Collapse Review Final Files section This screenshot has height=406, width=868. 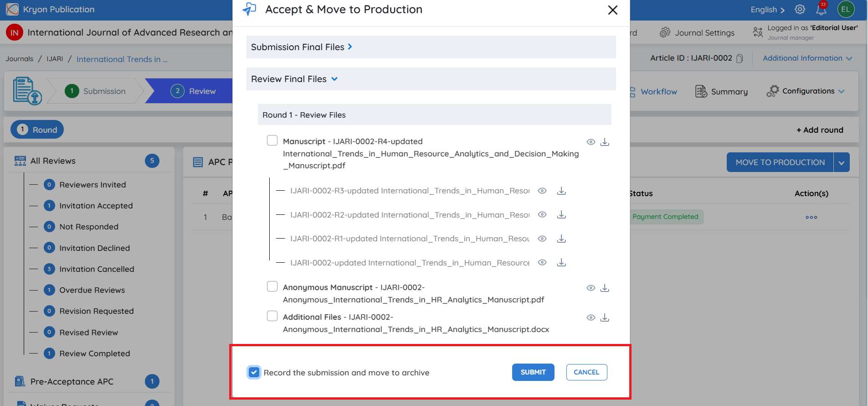click(x=431, y=79)
